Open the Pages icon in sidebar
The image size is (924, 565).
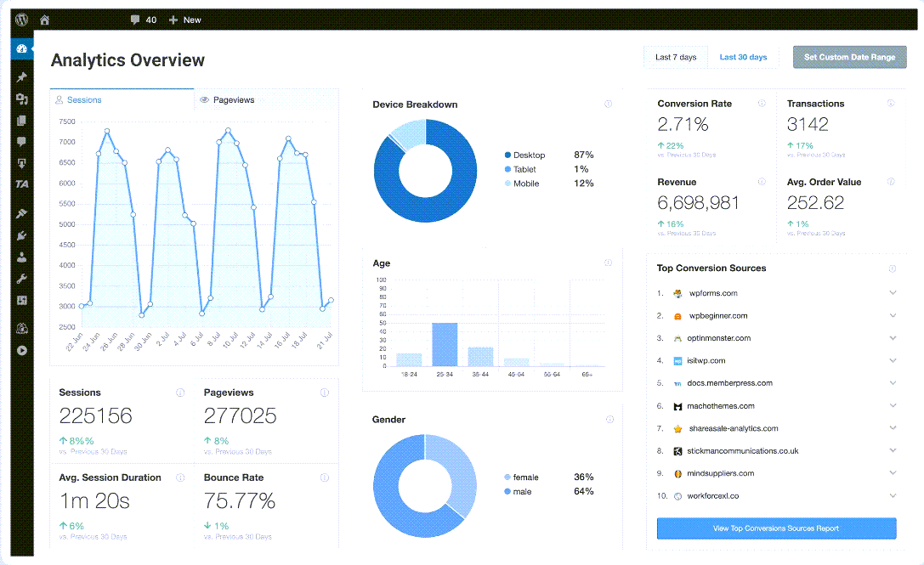pyautogui.click(x=22, y=121)
